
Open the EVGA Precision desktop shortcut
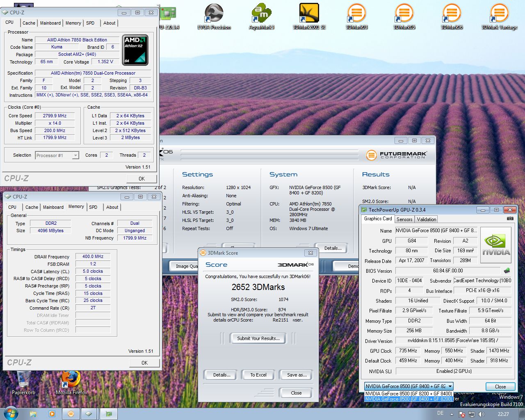pyautogui.click(x=214, y=17)
